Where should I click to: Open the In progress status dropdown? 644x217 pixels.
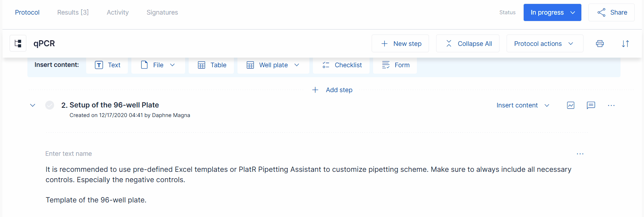point(552,12)
